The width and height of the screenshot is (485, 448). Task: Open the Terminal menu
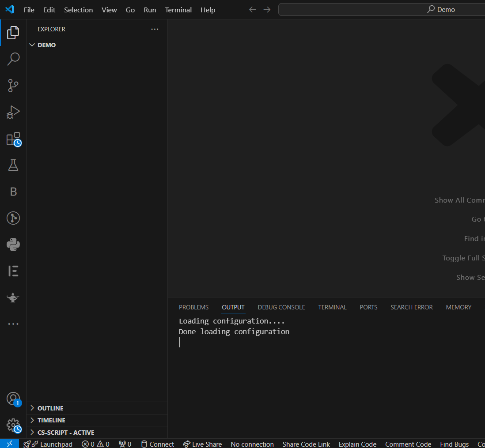(178, 10)
